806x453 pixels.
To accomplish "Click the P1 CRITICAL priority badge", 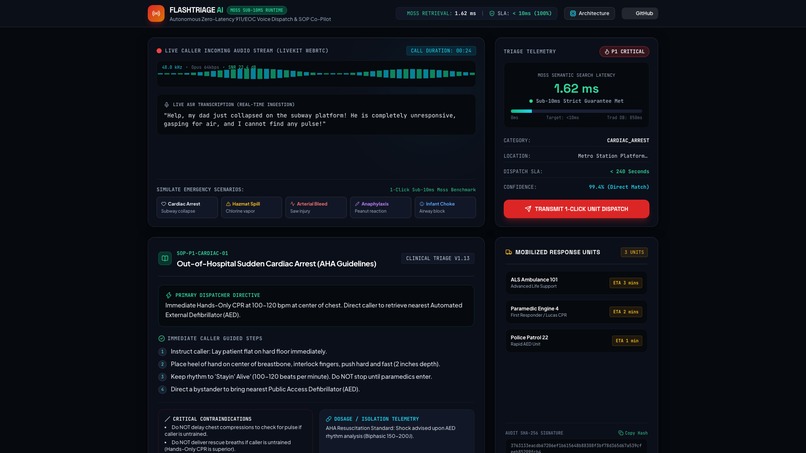I will pyautogui.click(x=624, y=51).
